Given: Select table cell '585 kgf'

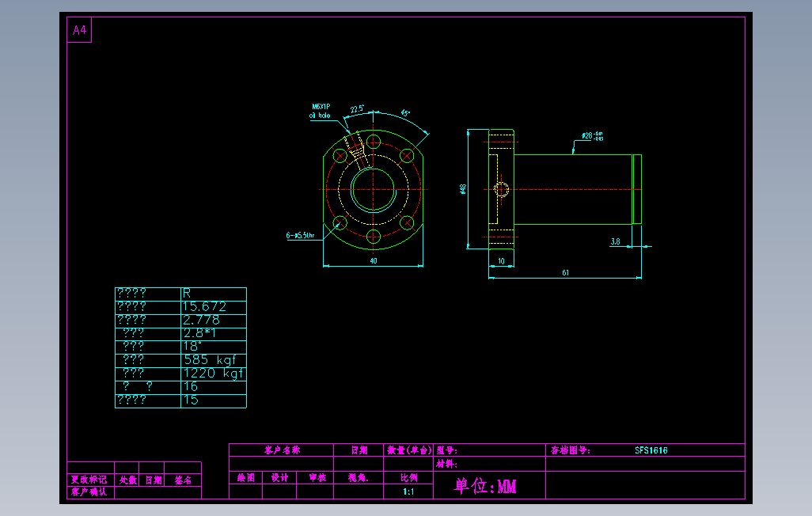Looking at the screenshot, I should point(214,361).
